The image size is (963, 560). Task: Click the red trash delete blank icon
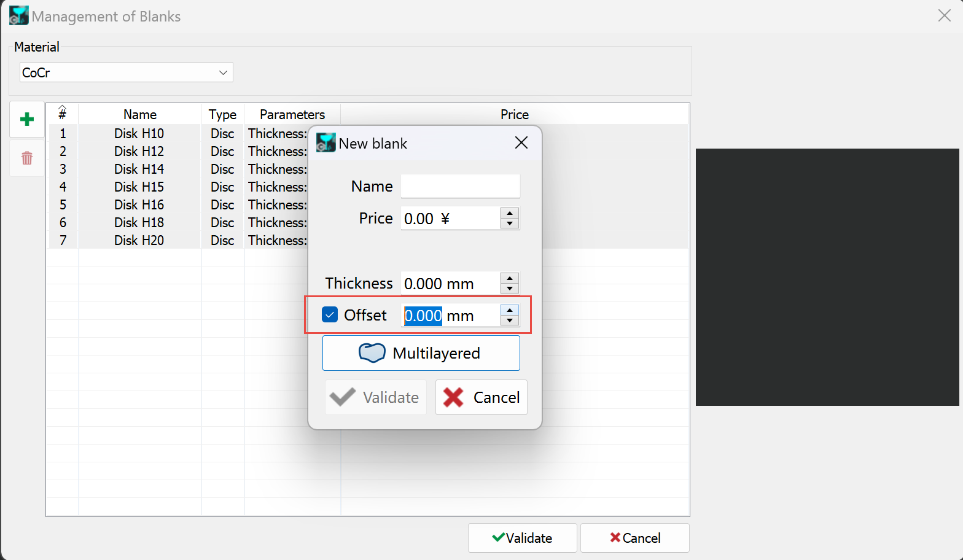(x=27, y=158)
